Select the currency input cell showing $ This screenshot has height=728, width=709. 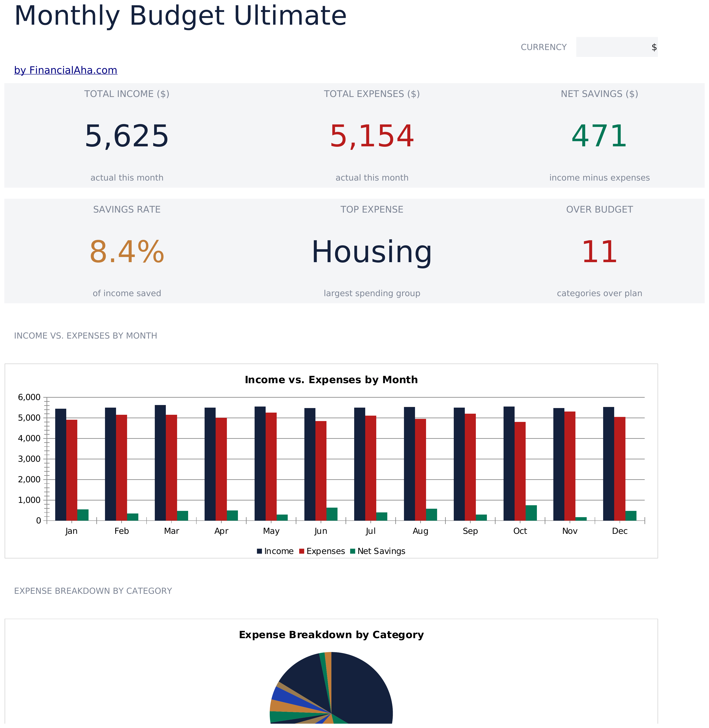point(617,47)
